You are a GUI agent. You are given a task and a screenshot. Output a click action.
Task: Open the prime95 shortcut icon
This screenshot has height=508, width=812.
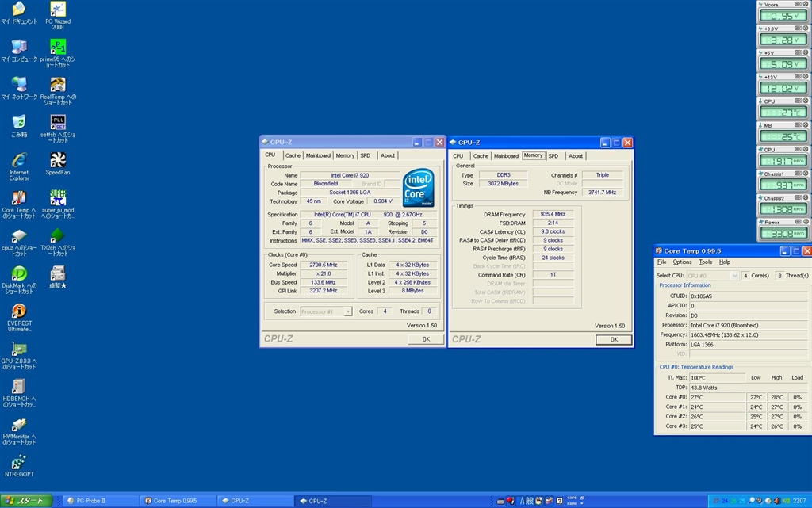[x=58, y=48]
